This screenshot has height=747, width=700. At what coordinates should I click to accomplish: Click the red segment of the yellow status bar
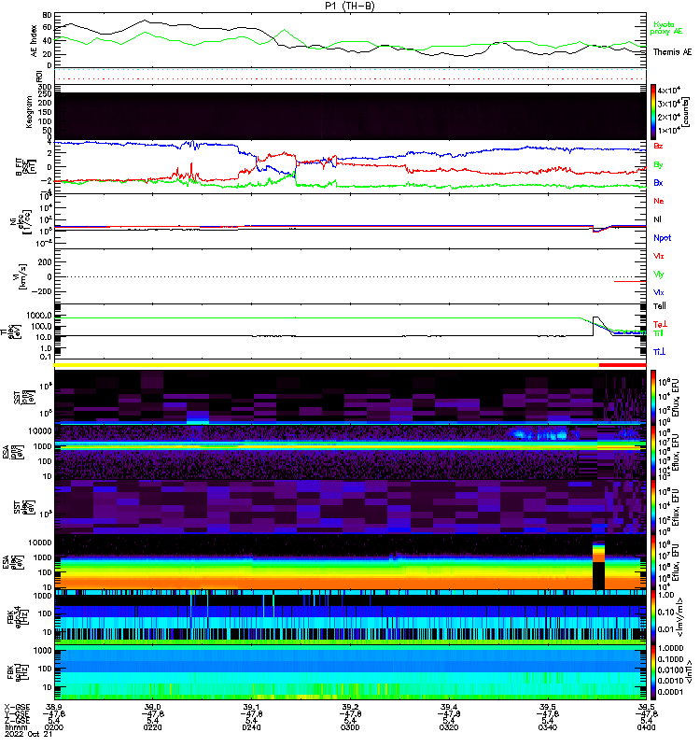coord(623,365)
